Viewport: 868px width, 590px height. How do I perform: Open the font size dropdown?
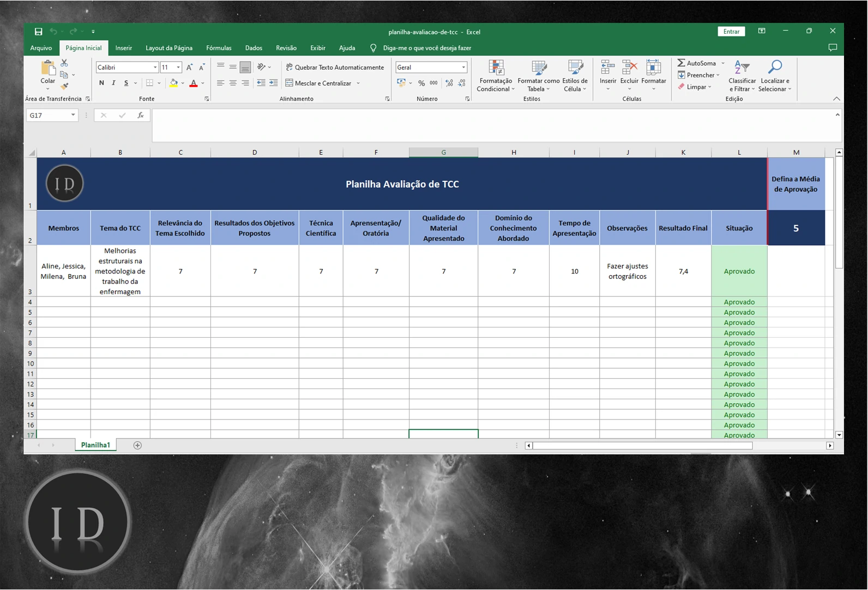178,68
